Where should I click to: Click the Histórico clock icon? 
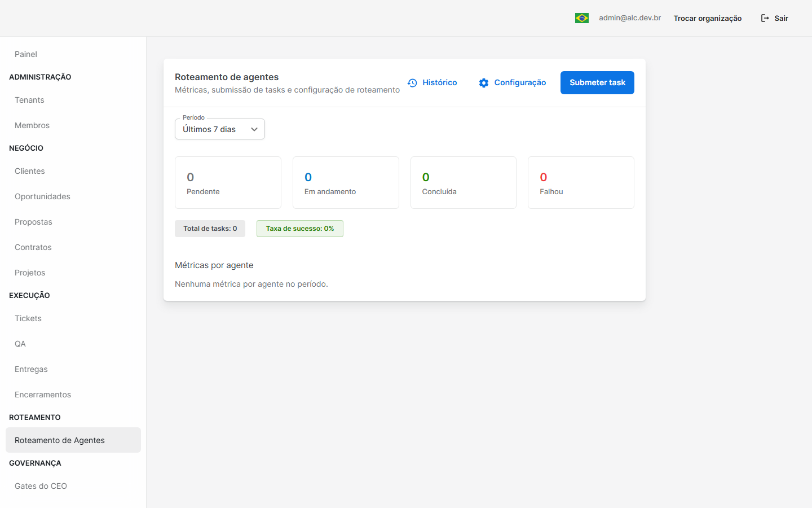tap(412, 83)
